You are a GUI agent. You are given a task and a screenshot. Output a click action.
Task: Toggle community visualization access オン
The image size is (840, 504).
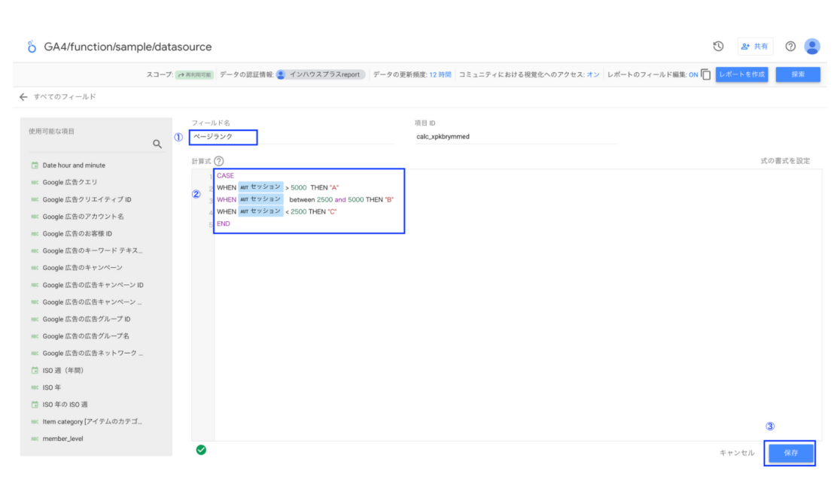[x=593, y=74]
